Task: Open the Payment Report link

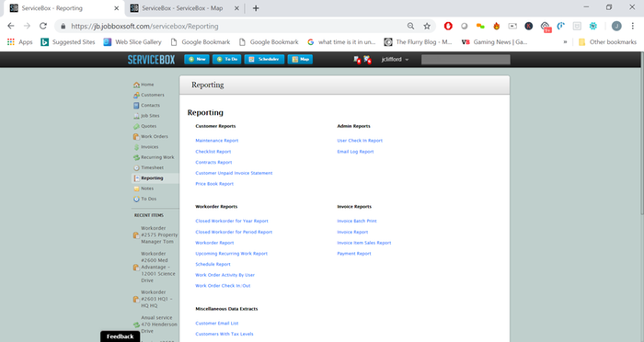Action: (x=354, y=254)
